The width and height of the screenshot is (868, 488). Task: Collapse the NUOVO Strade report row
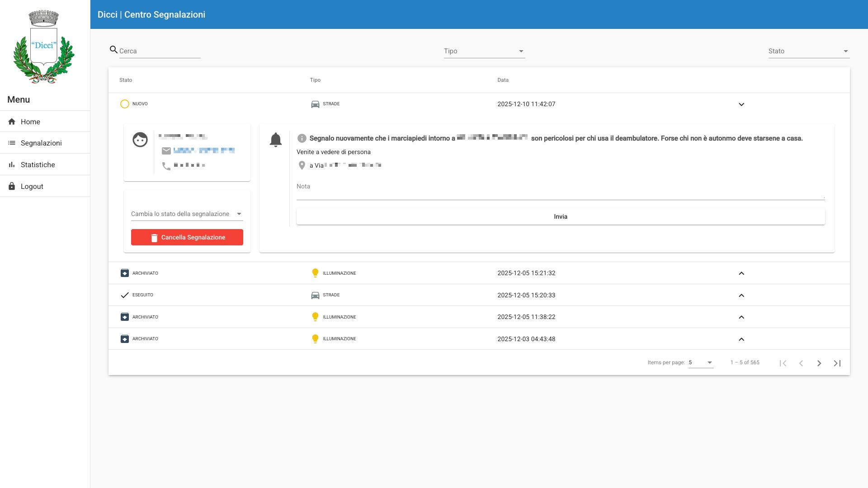741,104
